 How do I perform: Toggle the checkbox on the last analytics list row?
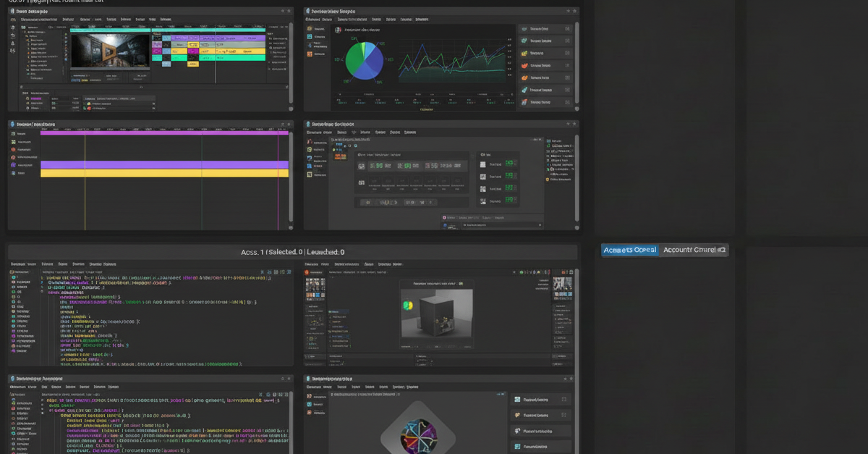click(567, 102)
